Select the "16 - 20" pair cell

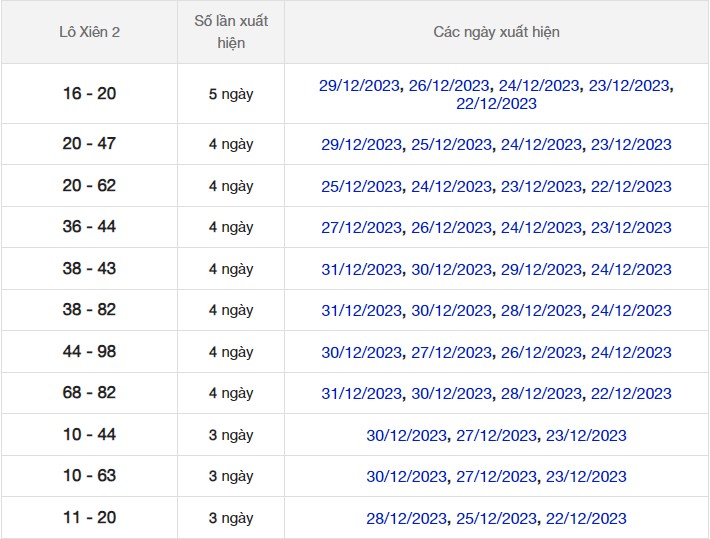[x=89, y=94]
